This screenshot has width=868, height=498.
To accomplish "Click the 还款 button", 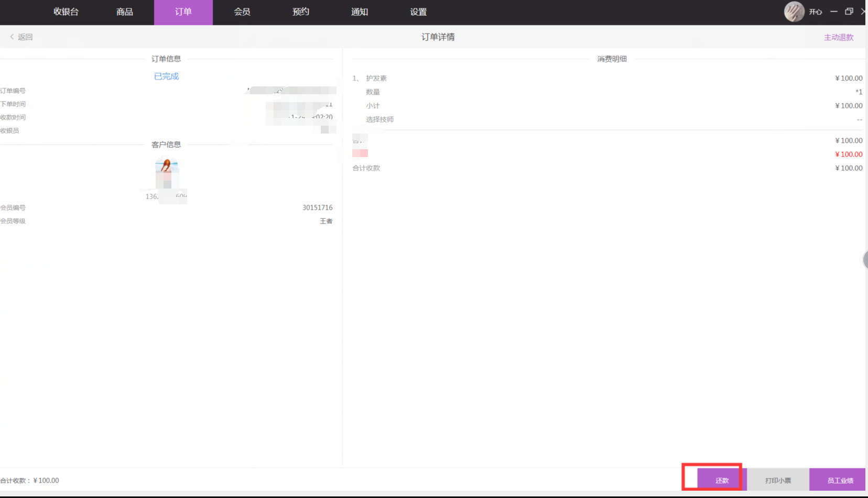I will [x=722, y=480].
